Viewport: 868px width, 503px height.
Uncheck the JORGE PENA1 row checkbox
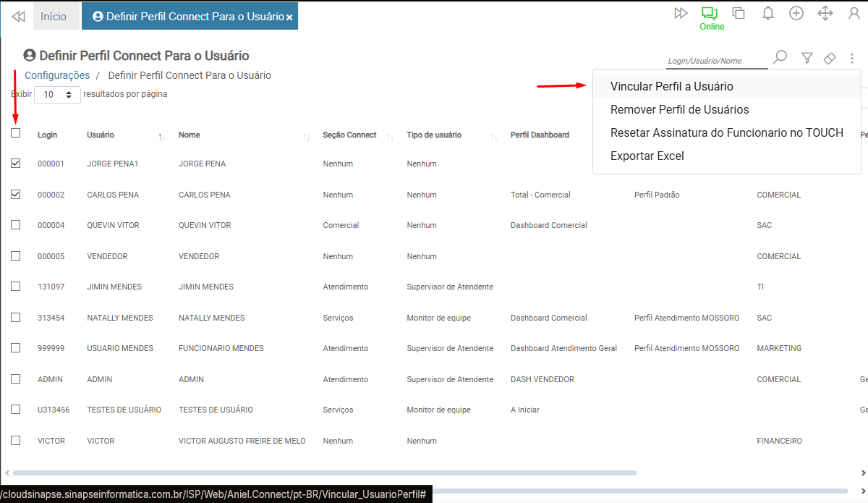click(16, 164)
